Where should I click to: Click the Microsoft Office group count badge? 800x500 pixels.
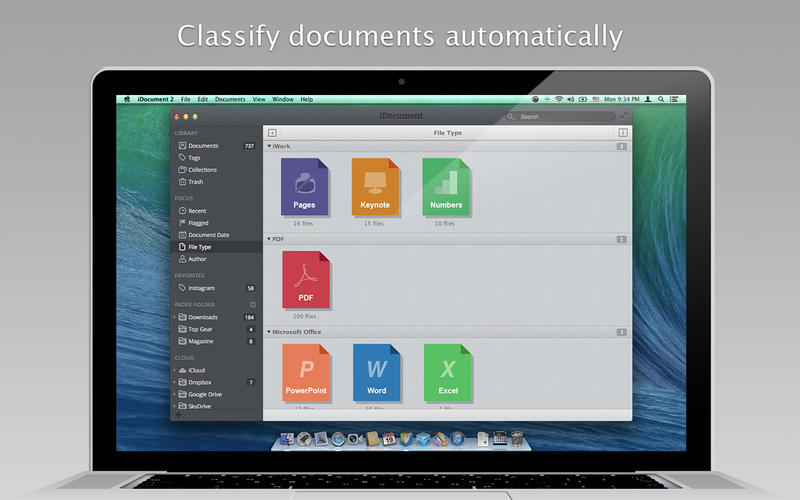[x=621, y=332]
